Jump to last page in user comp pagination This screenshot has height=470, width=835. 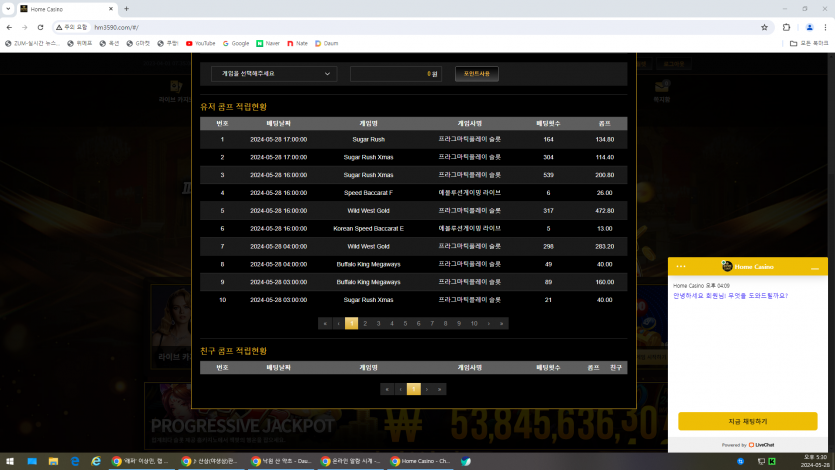point(502,324)
